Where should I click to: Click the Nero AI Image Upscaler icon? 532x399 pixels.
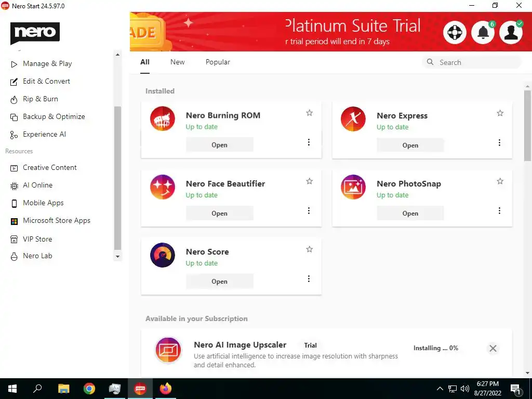(168, 350)
